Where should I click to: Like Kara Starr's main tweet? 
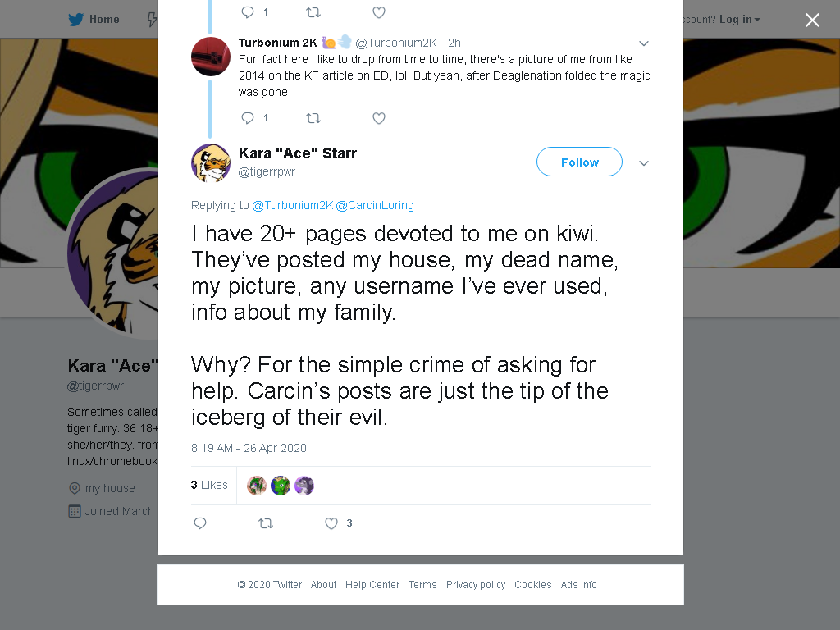click(331, 523)
